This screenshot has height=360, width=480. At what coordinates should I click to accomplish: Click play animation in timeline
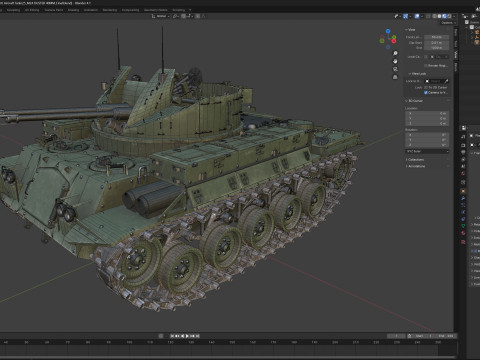187,336
